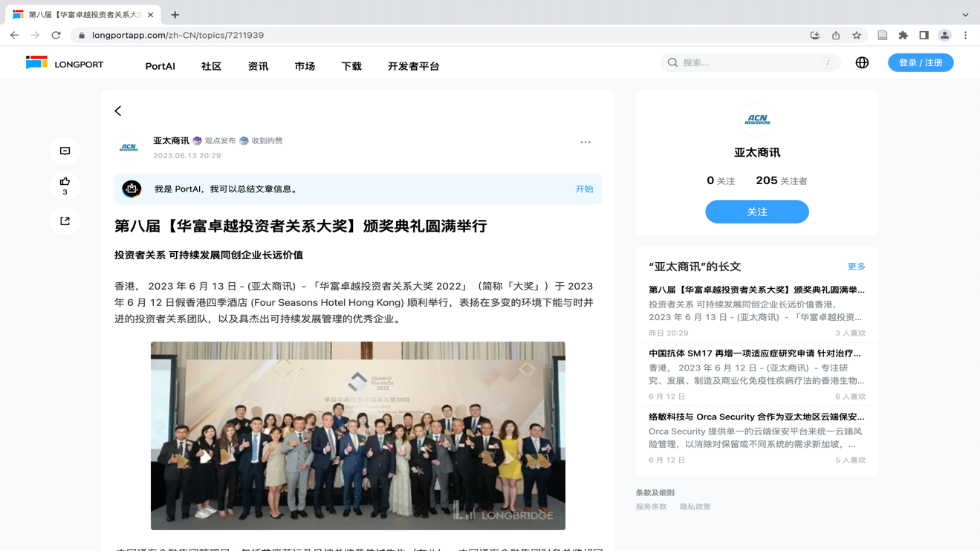Click the blue 关注 follow button
This screenshot has width=980, height=551.
[x=757, y=212]
